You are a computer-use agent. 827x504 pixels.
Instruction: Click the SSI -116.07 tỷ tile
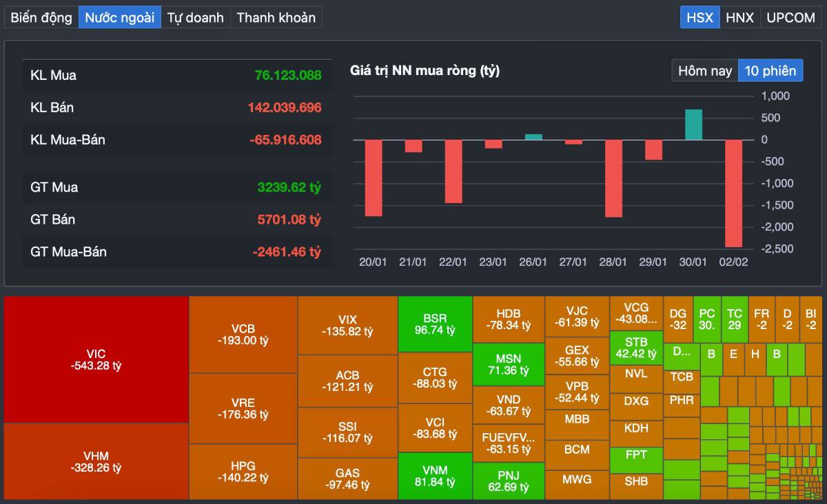(x=347, y=432)
